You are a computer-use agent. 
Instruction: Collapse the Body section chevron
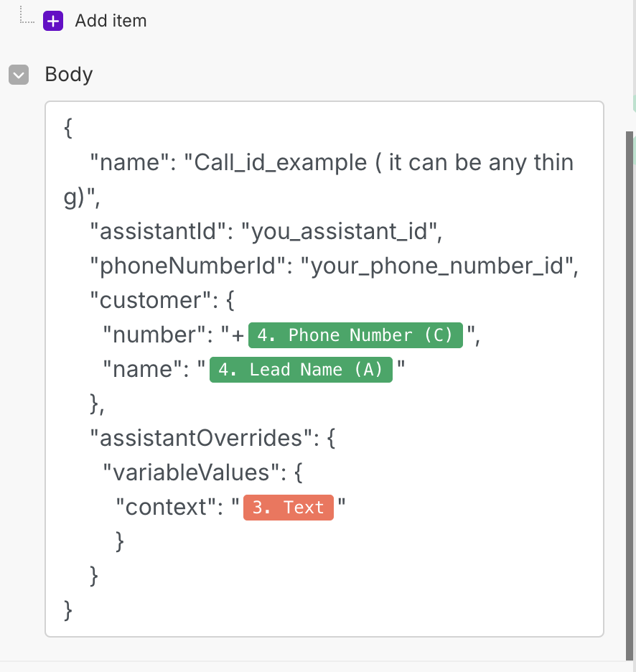click(x=19, y=75)
